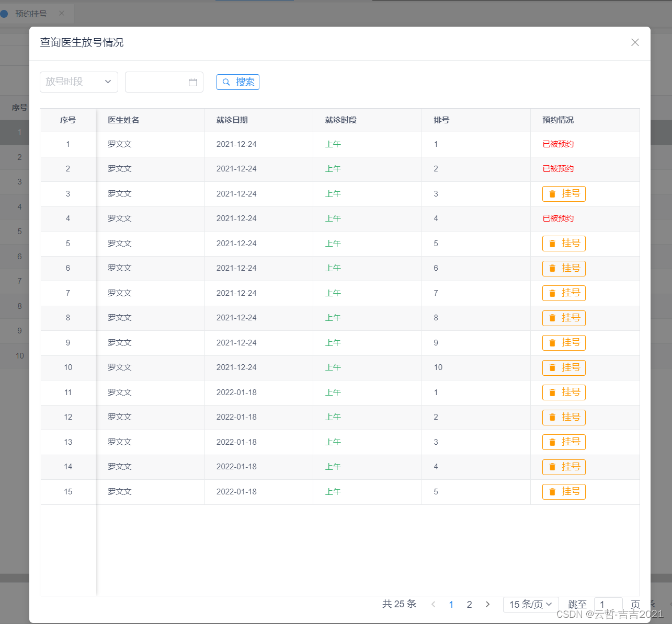672x624 pixels.
Task: Click 挂号 button in row 6
Action: pos(564,268)
